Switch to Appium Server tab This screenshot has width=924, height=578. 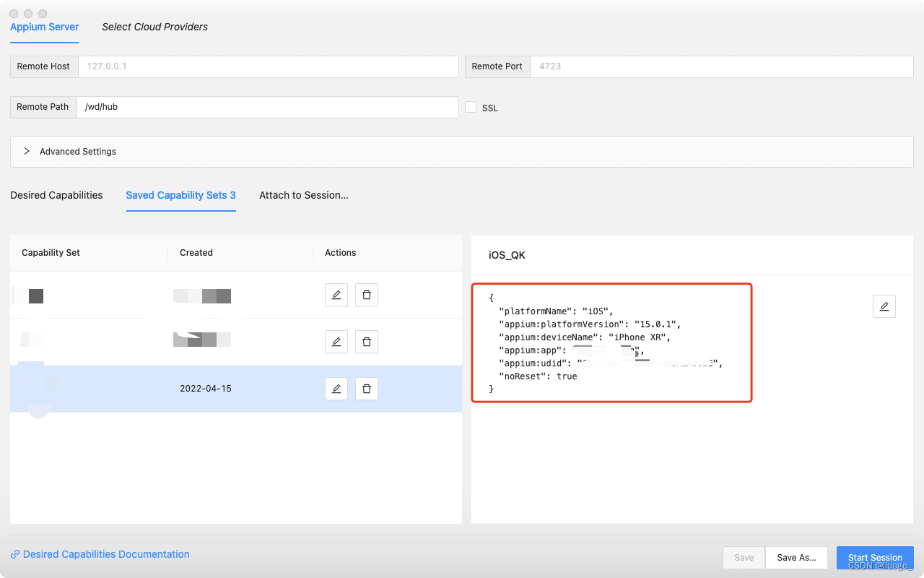pyautogui.click(x=45, y=27)
